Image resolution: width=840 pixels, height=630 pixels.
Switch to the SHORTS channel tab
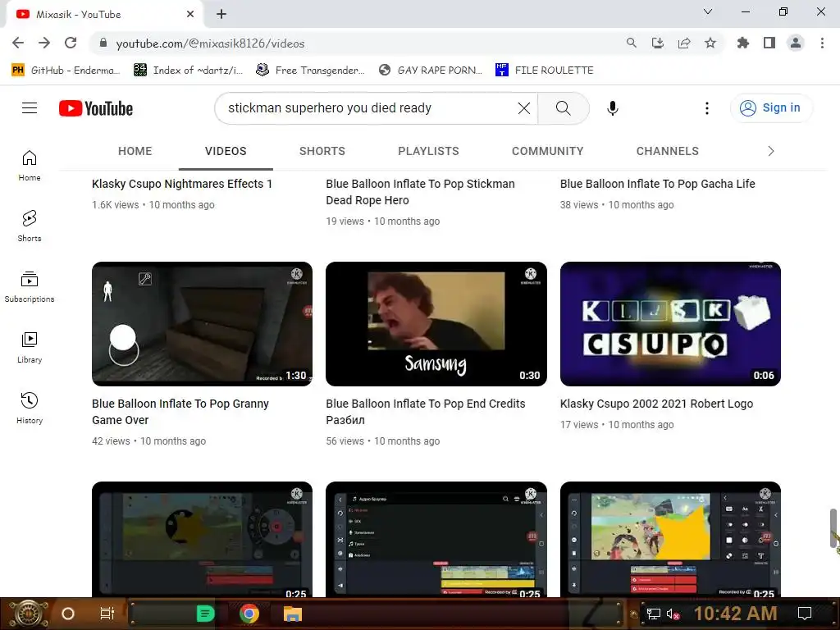(x=322, y=151)
